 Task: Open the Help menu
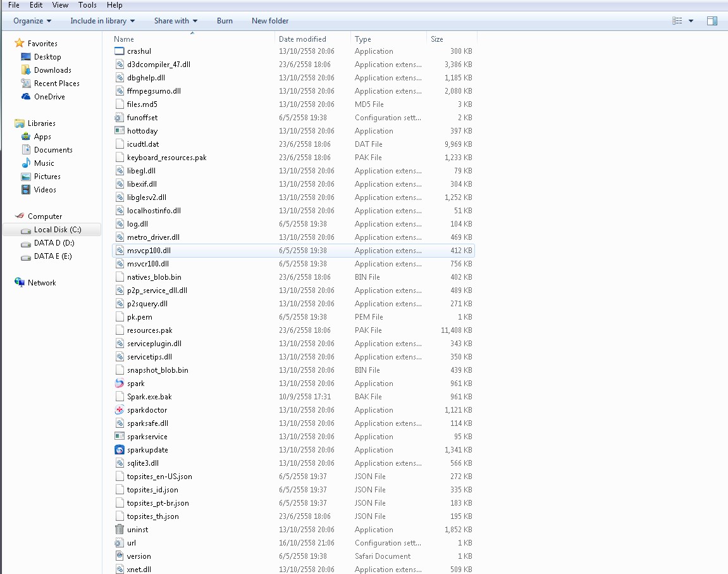pos(114,5)
